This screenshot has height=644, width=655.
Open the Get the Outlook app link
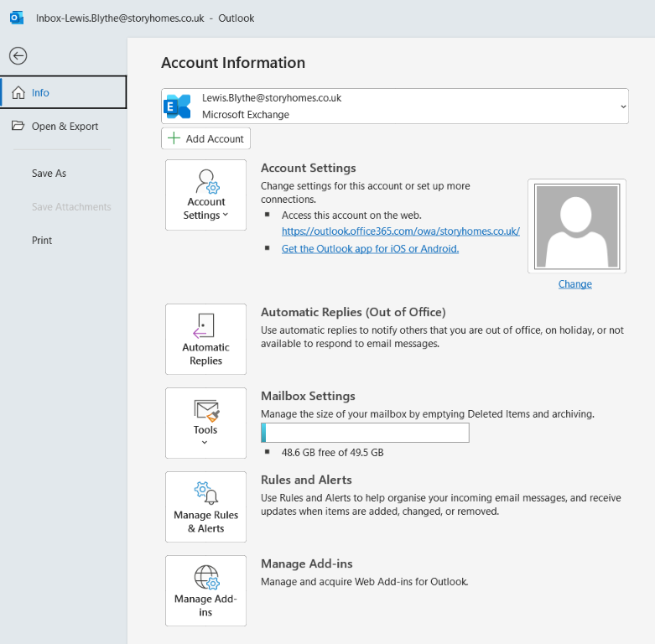[x=370, y=249]
